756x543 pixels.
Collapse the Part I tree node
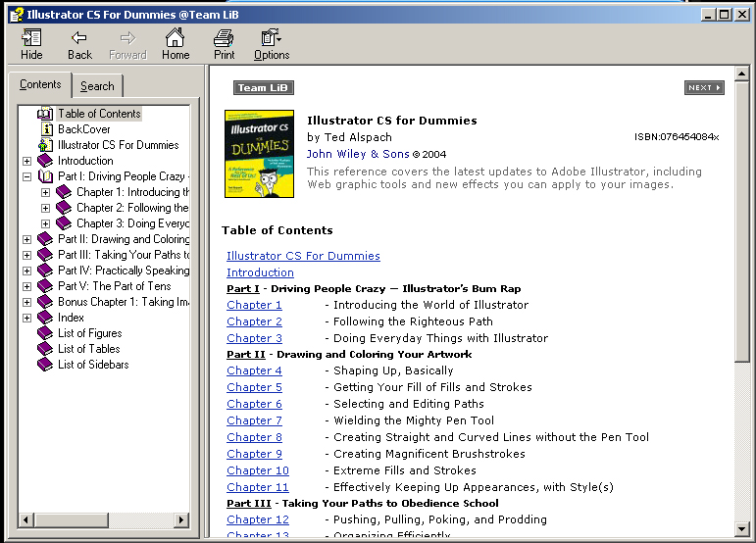point(27,176)
